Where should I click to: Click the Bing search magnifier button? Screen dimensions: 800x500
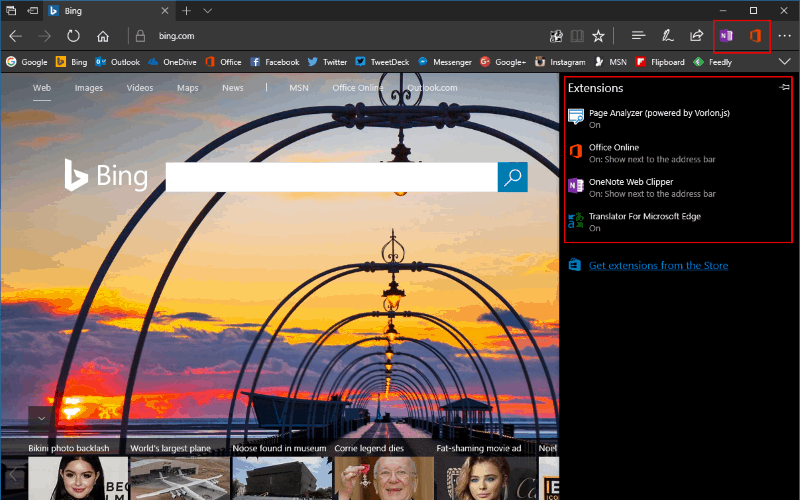[x=513, y=177]
